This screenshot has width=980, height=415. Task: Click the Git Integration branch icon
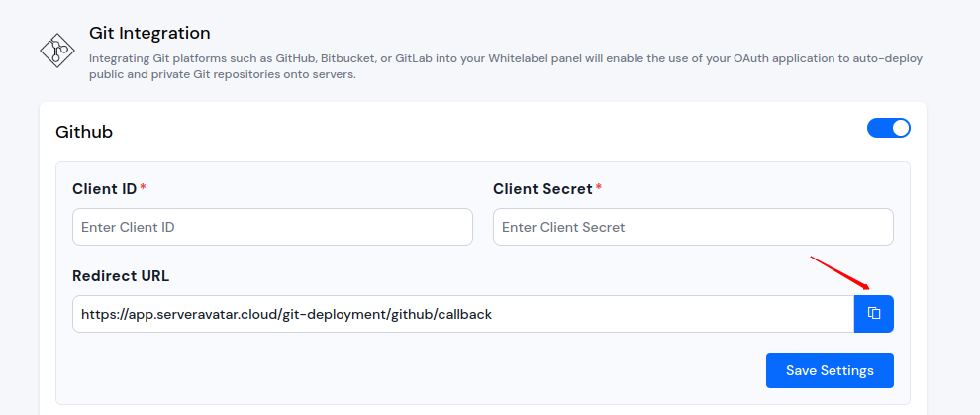pyautogui.click(x=57, y=51)
